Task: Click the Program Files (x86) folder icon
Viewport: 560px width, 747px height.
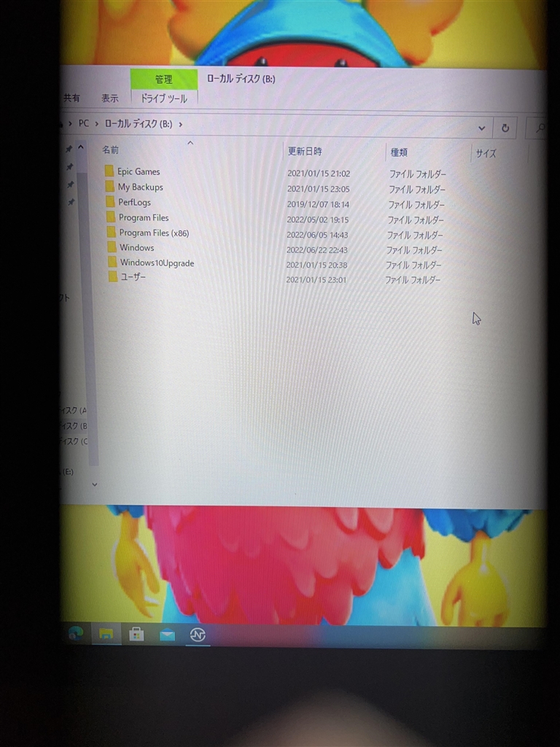Action: (111, 232)
